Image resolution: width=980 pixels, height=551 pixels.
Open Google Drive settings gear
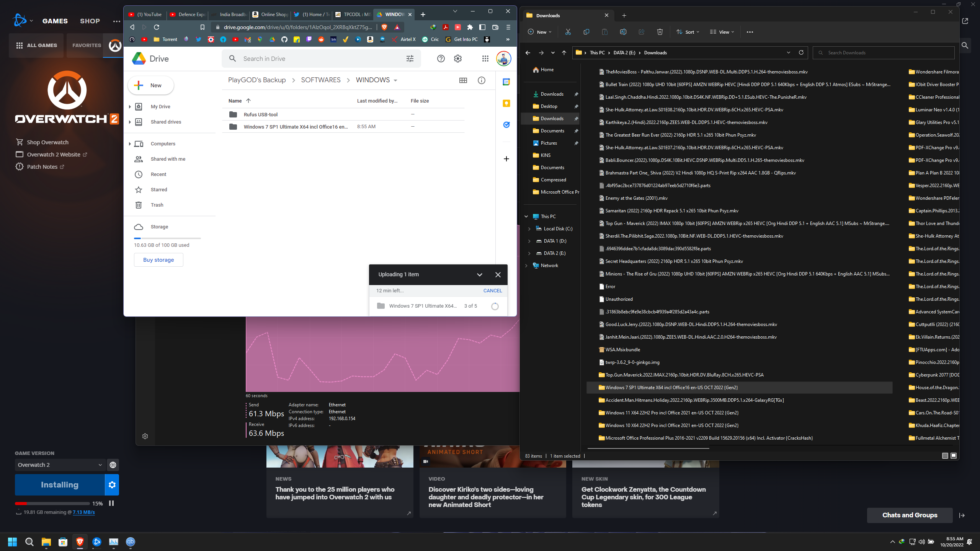pos(458,59)
